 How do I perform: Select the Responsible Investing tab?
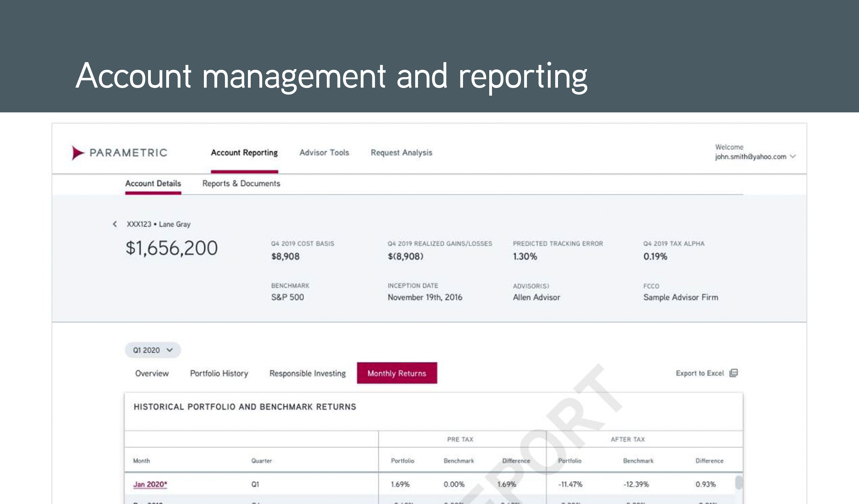pos(307,373)
